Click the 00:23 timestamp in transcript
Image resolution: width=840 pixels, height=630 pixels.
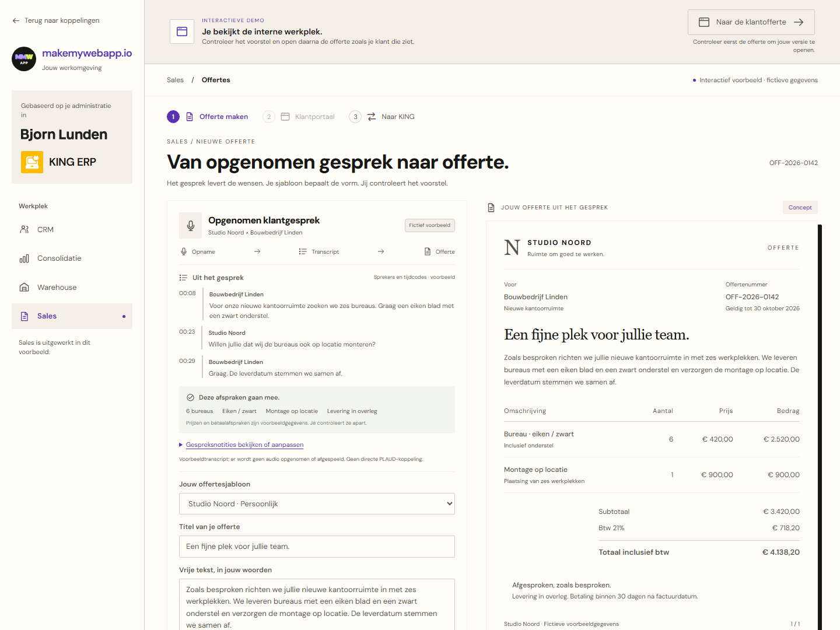(187, 332)
